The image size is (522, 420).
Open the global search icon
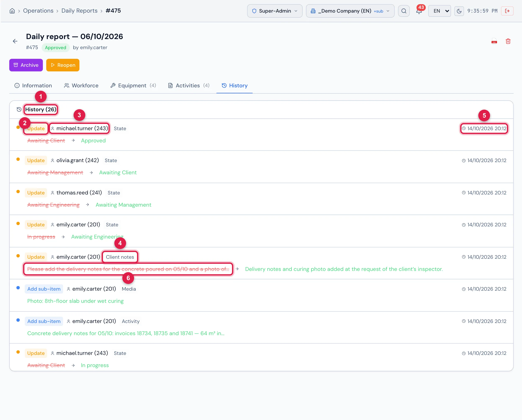click(404, 11)
